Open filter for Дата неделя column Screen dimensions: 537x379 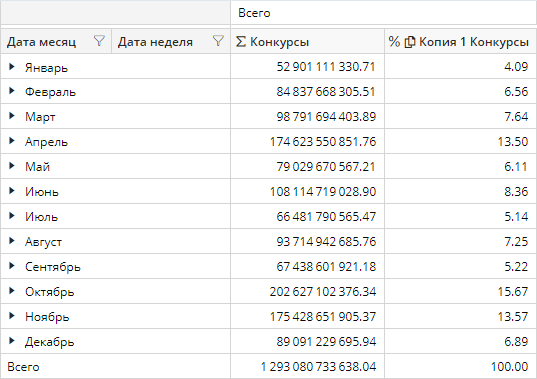[x=218, y=41]
